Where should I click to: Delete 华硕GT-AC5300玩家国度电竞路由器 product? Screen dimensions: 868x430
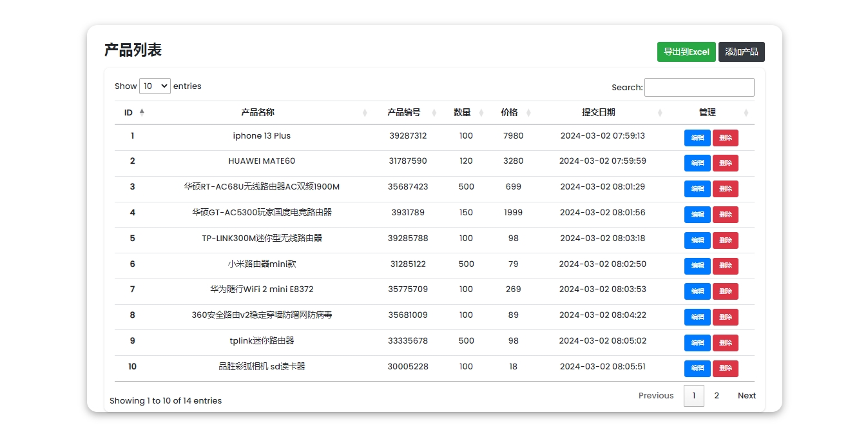(x=726, y=215)
